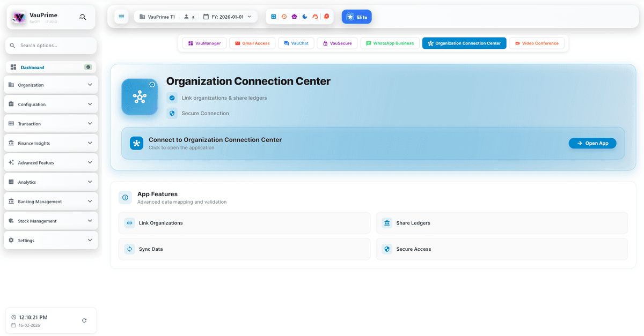The width and height of the screenshot is (644, 336).
Task: Click the calendar icon beside FY
Action: click(206, 17)
